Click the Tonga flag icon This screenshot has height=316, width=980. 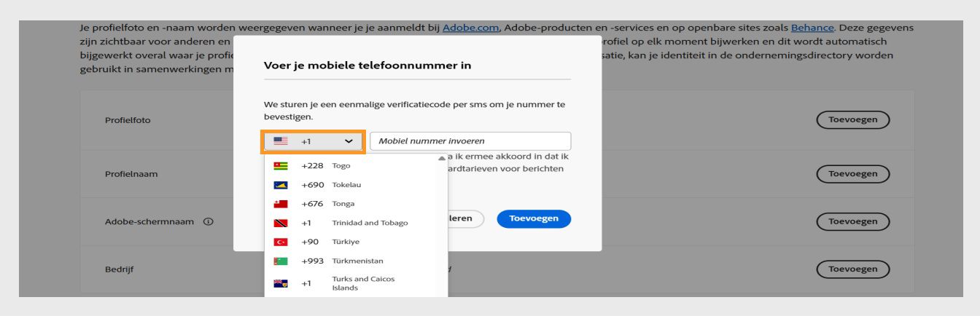(281, 204)
